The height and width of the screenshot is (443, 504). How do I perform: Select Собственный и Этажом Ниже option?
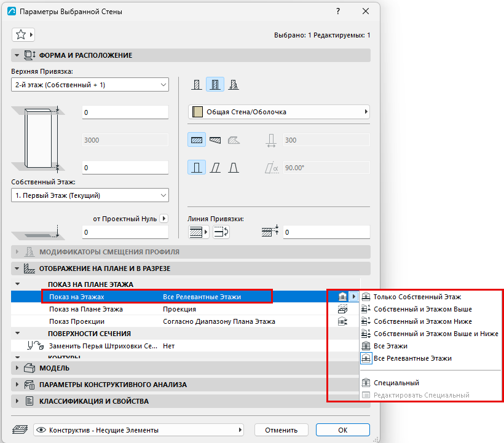click(431, 321)
